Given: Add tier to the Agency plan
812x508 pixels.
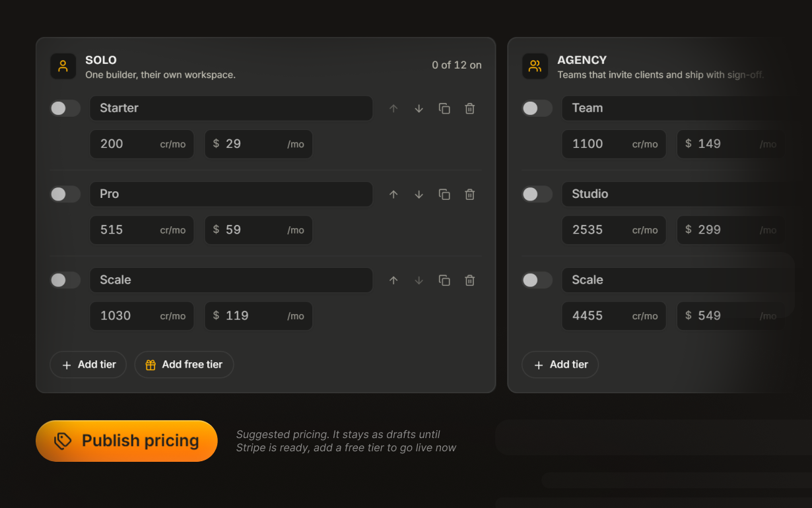Looking at the screenshot, I should point(560,364).
